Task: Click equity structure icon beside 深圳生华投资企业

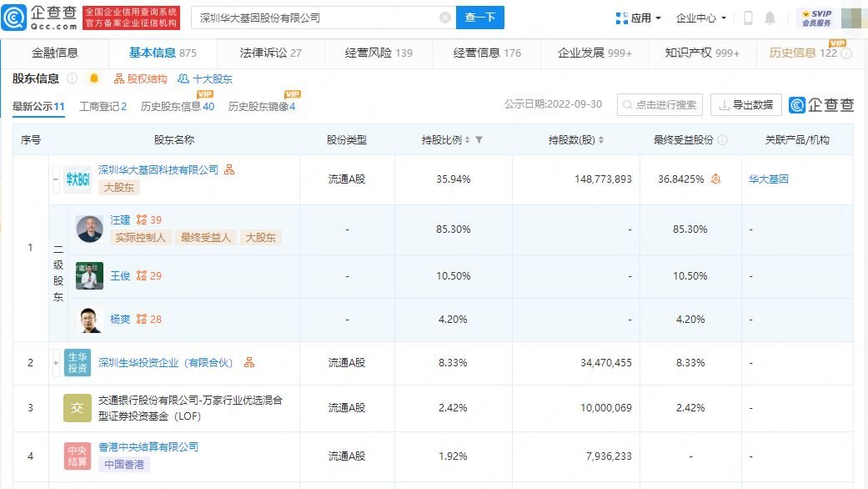Action: click(249, 362)
